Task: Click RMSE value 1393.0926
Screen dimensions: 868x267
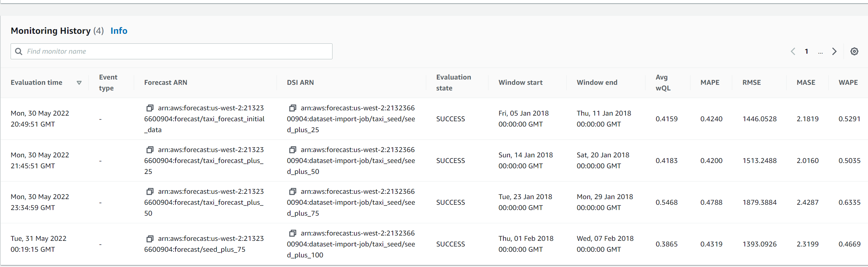Action: (x=759, y=244)
